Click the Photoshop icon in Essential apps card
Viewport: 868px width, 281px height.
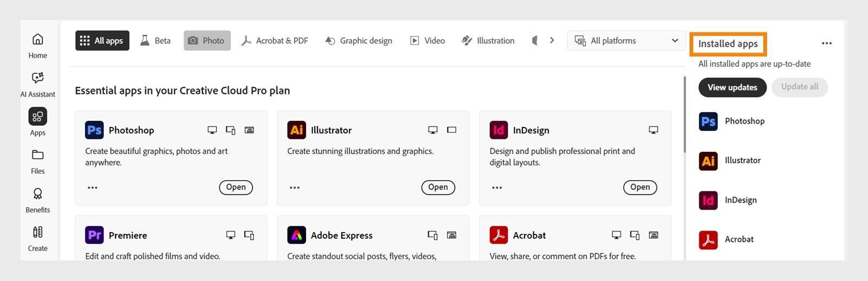(x=94, y=130)
